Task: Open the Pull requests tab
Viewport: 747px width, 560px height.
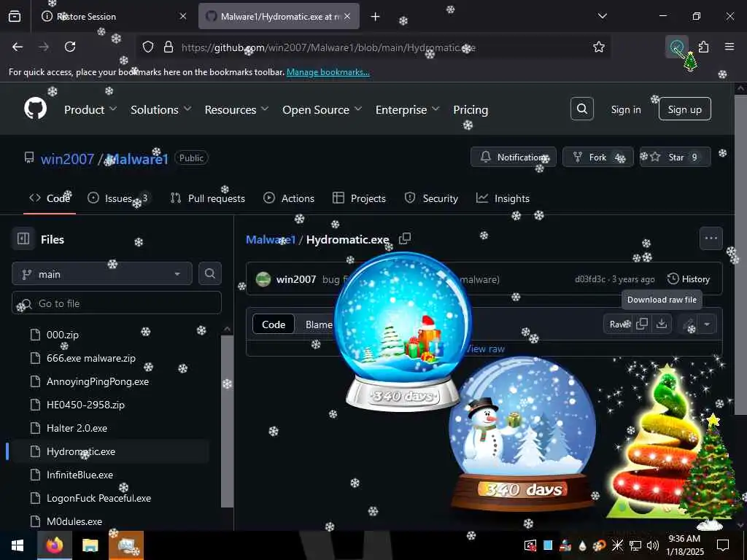Action: (x=208, y=198)
